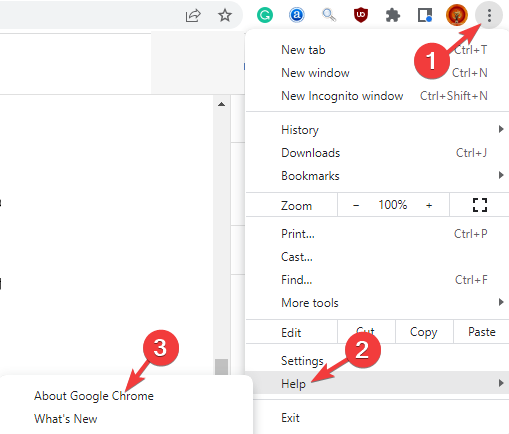Enter fullscreen mode via zoom row icon
509x434 pixels.
(480, 205)
